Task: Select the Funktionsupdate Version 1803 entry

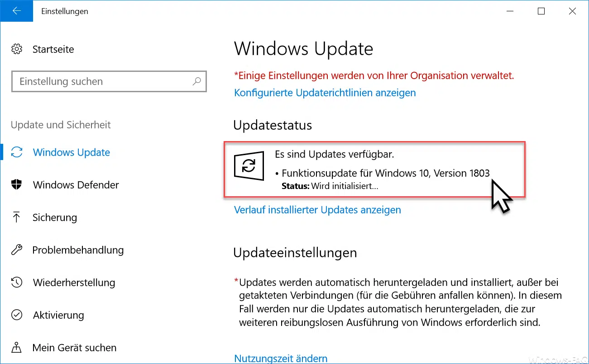Action: (385, 173)
